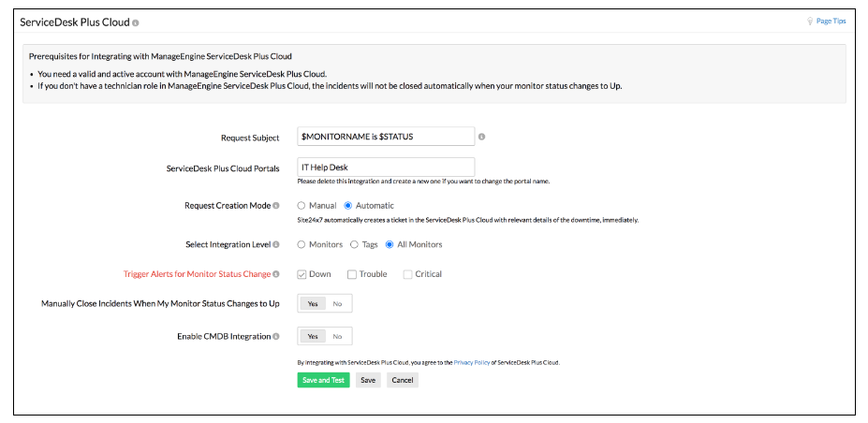The image size is (868, 423).
Task: Enable the Trouble status checkbox
Action: tap(351, 274)
